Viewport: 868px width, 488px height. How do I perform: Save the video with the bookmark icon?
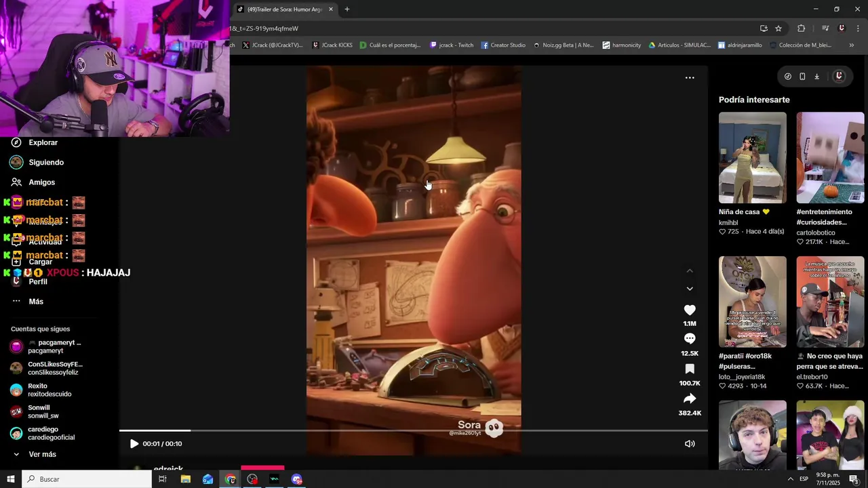pyautogui.click(x=690, y=369)
